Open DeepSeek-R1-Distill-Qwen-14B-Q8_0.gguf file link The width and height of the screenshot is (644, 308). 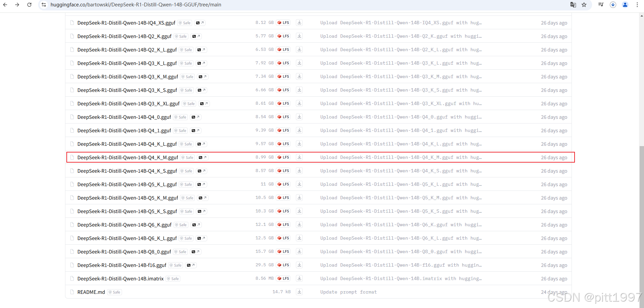click(x=124, y=252)
